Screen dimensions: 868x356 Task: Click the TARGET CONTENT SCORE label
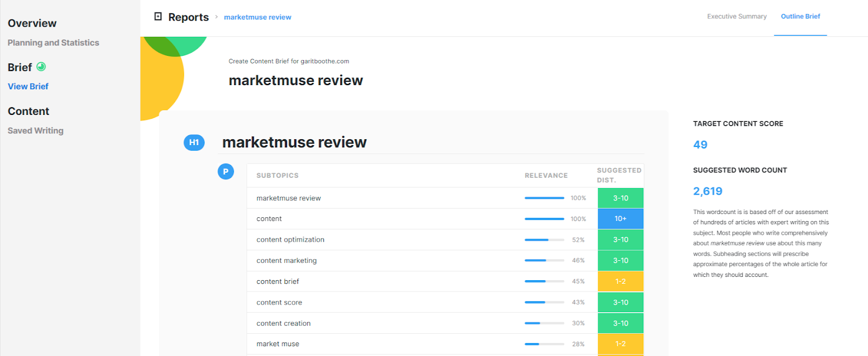pyautogui.click(x=738, y=124)
